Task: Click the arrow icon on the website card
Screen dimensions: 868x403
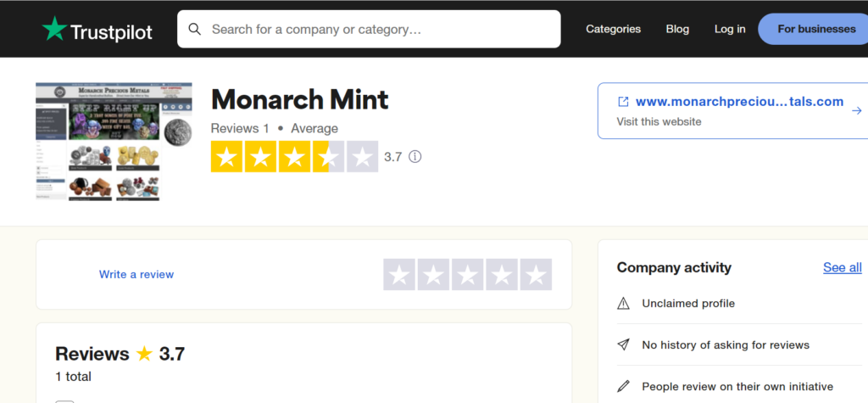Action: [856, 111]
